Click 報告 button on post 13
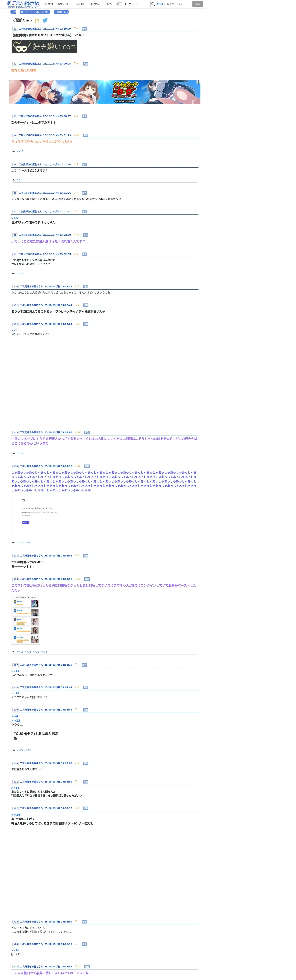Screen dimensions: 296x980 pos(87,432)
